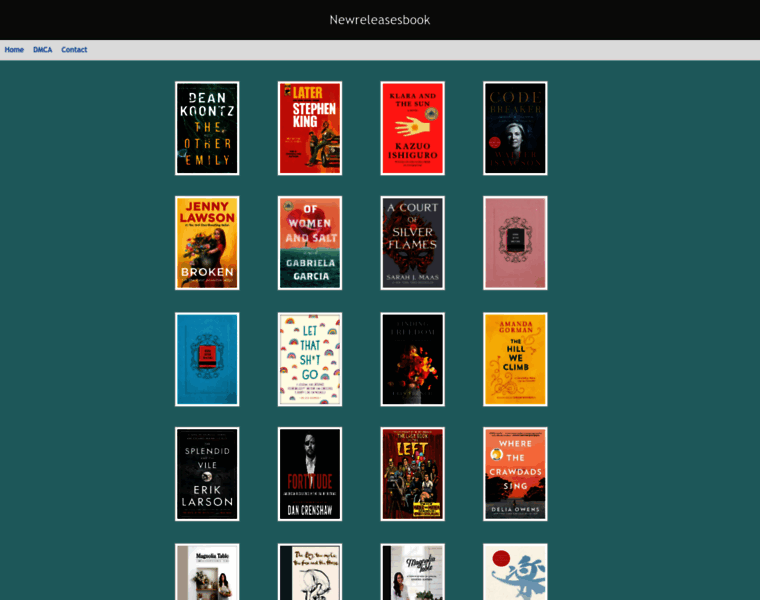Select Magnolia Table cover with black spine

412,572
